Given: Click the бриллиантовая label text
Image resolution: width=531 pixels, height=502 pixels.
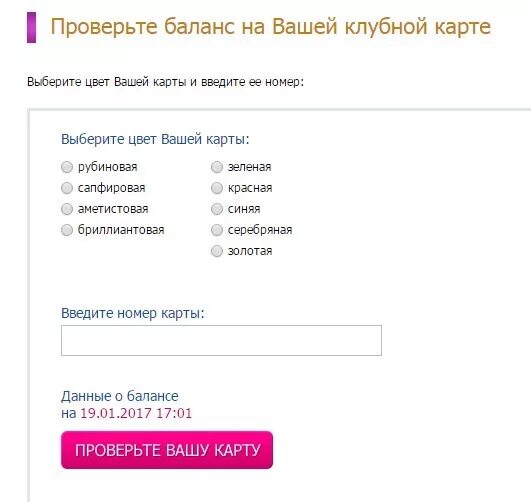Looking at the screenshot, I should click(121, 230).
